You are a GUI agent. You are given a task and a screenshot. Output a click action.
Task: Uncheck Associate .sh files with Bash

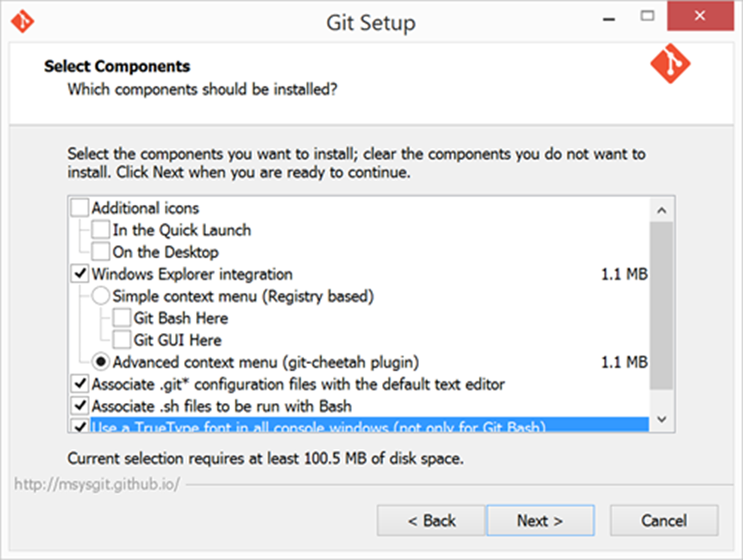[80, 406]
